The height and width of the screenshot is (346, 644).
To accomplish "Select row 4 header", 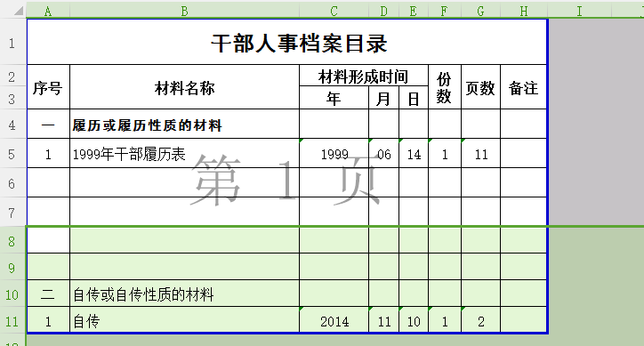I will click(12, 125).
